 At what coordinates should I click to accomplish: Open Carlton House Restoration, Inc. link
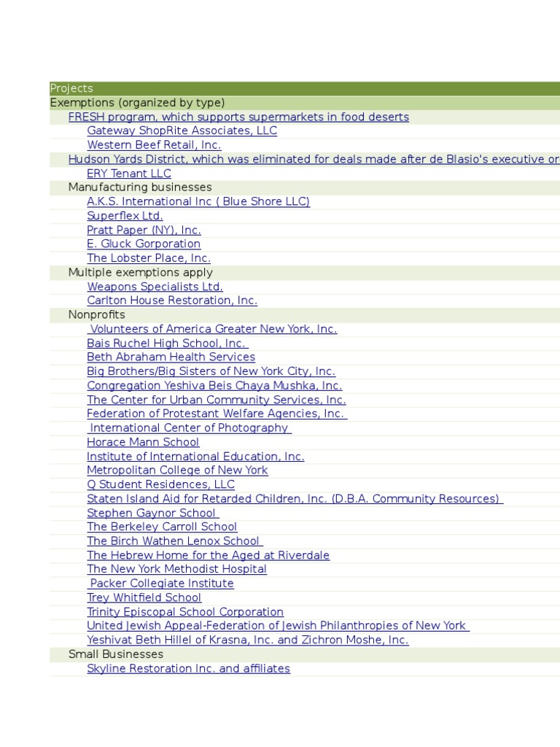click(x=172, y=301)
